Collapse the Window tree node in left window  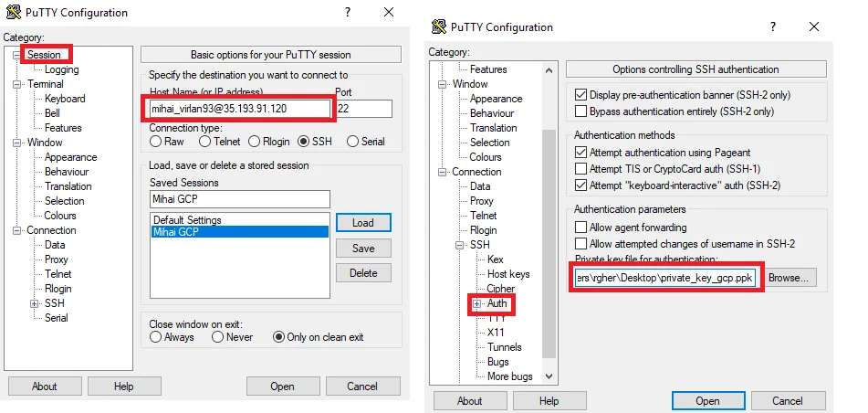16,143
